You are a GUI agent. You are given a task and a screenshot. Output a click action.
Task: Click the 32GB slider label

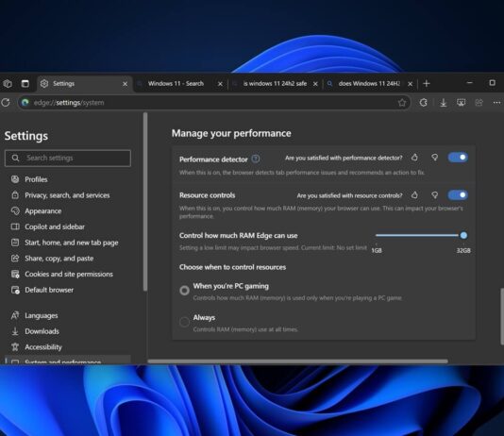(463, 251)
